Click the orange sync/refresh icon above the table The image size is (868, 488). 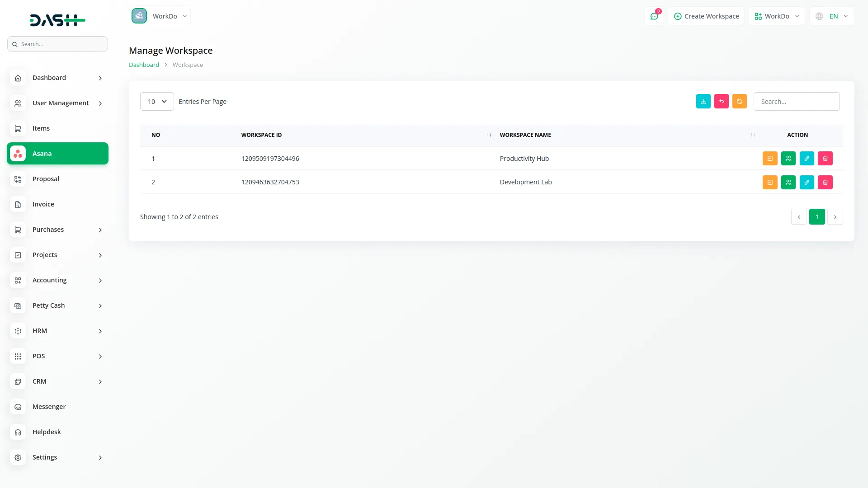point(739,101)
